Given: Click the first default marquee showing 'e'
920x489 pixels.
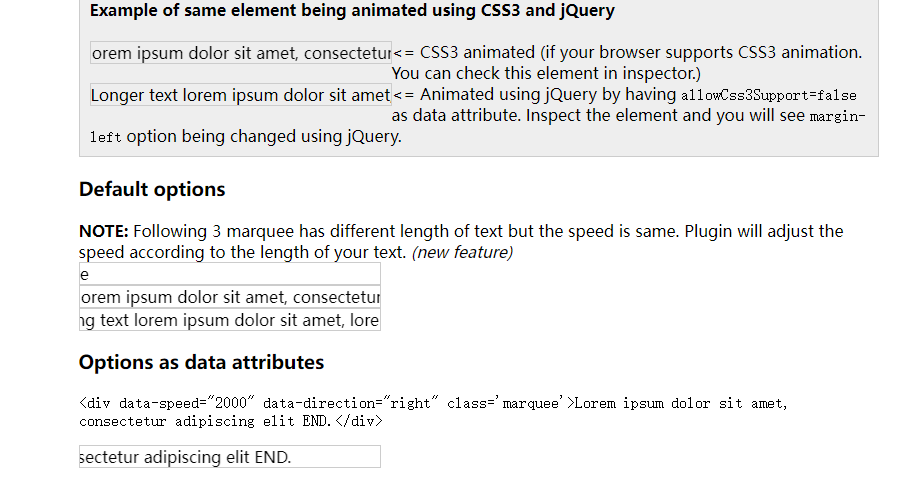Looking at the screenshot, I should click(230, 274).
